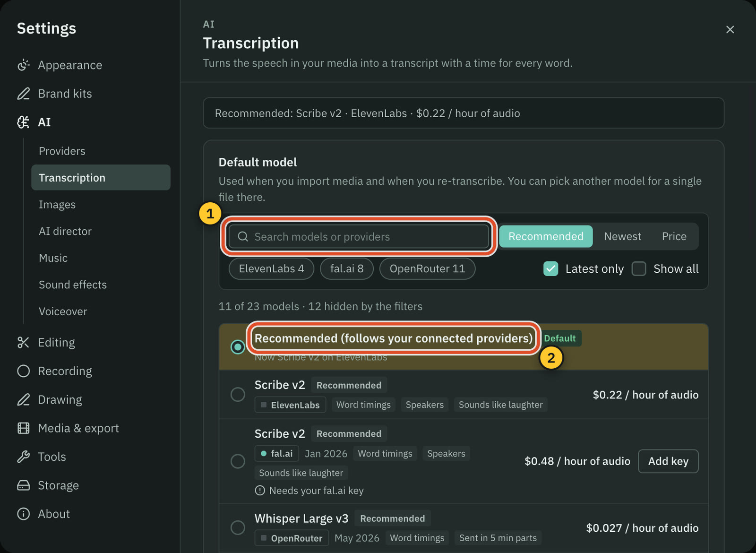Click the Editing scissors icon
The width and height of the screenshot is (756, 553).
pyautogui.click(x=23, y=343)
